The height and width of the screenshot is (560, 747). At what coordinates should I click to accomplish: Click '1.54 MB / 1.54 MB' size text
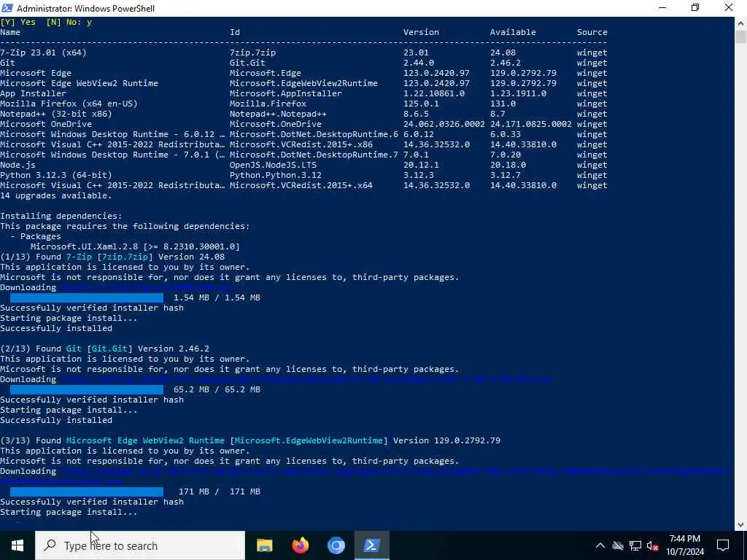click(217, 297)
